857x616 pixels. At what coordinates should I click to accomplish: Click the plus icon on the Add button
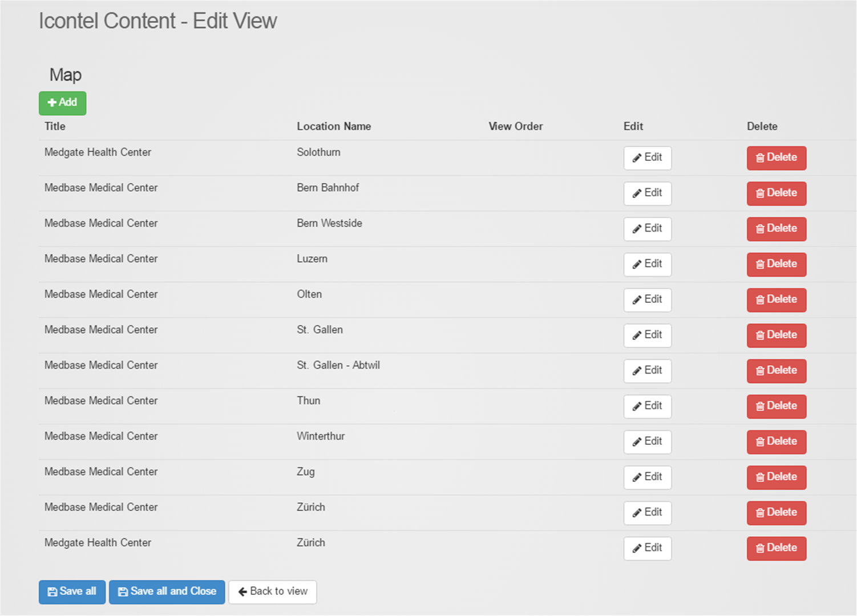[52, 103]
